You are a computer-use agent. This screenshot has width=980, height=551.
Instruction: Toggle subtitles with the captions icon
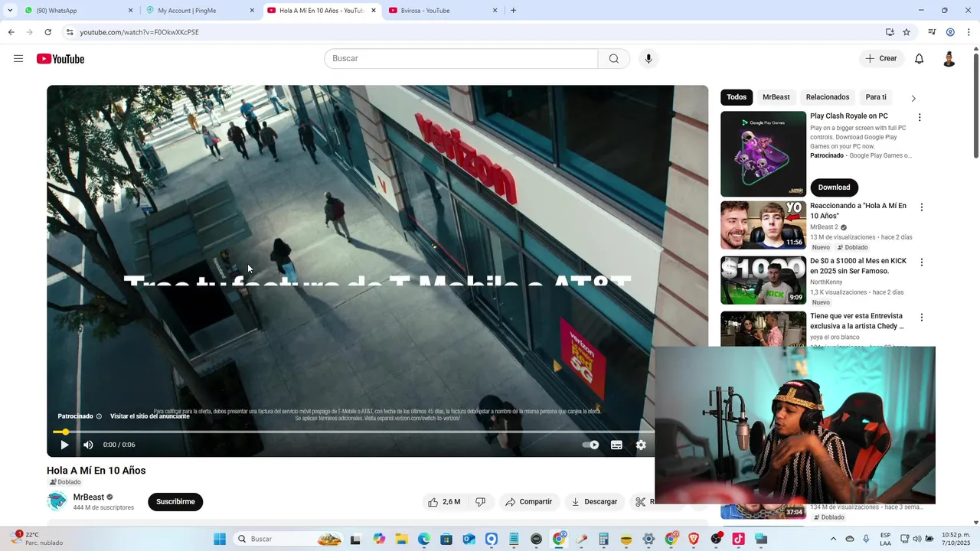616,445
